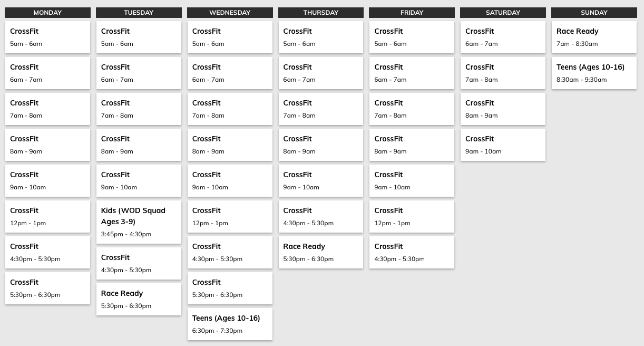The width and height of the screenshot is (644, 346).
Task: Click the Saturday column header
Action: click(503, 13)
